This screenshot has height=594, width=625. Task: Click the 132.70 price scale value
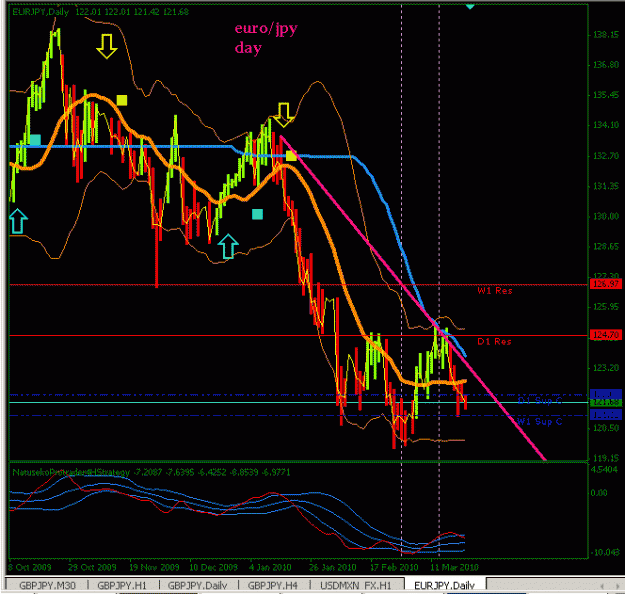(x=606, y=156)
